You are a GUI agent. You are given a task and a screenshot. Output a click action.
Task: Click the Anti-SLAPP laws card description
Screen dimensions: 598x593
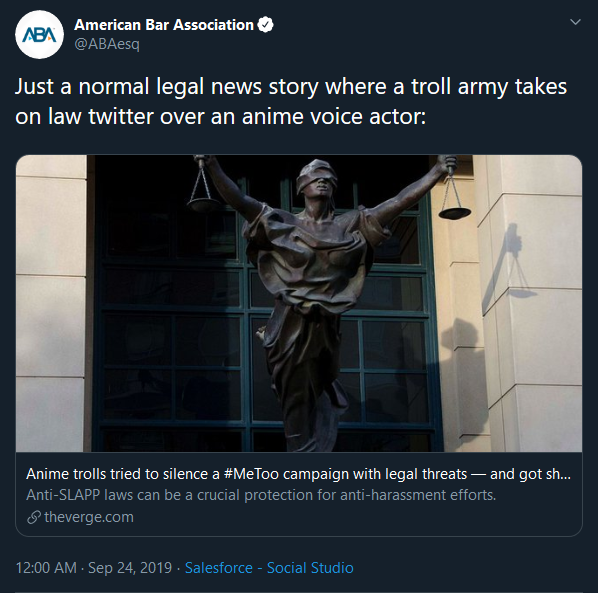[261, 495]
